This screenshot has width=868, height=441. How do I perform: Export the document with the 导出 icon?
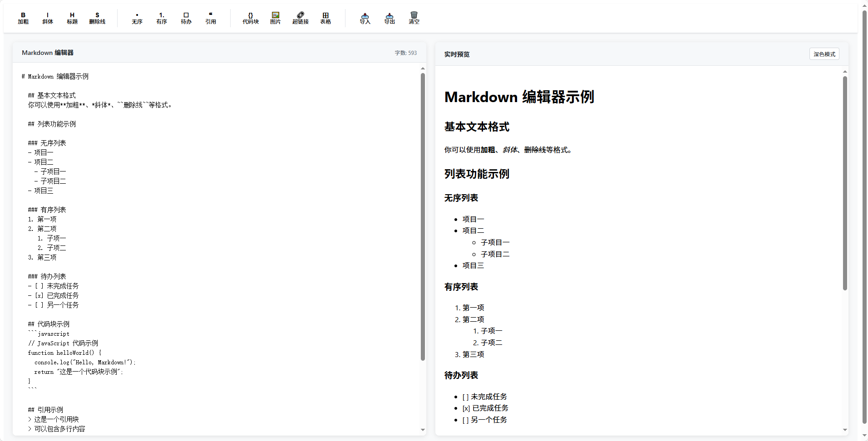click(x=389, y=18)
